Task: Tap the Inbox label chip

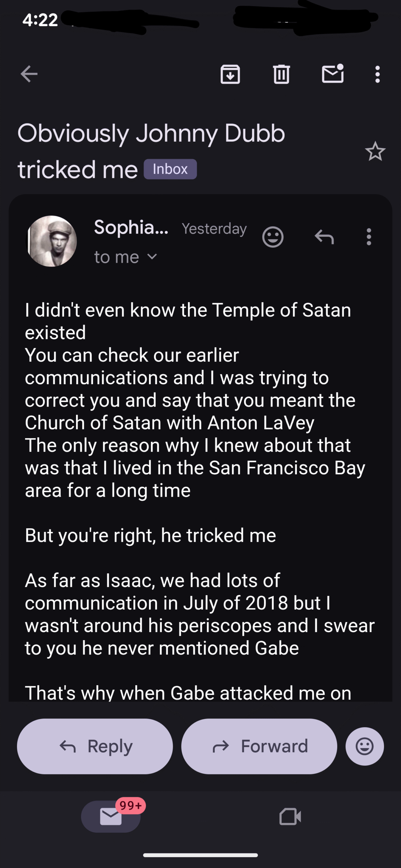Action: 170,169
